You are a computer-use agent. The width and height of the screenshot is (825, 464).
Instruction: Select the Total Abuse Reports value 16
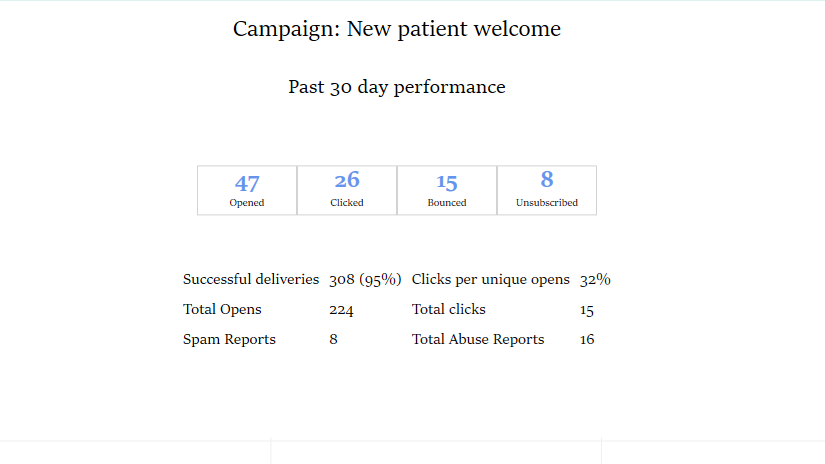click(x=587, y=339)
